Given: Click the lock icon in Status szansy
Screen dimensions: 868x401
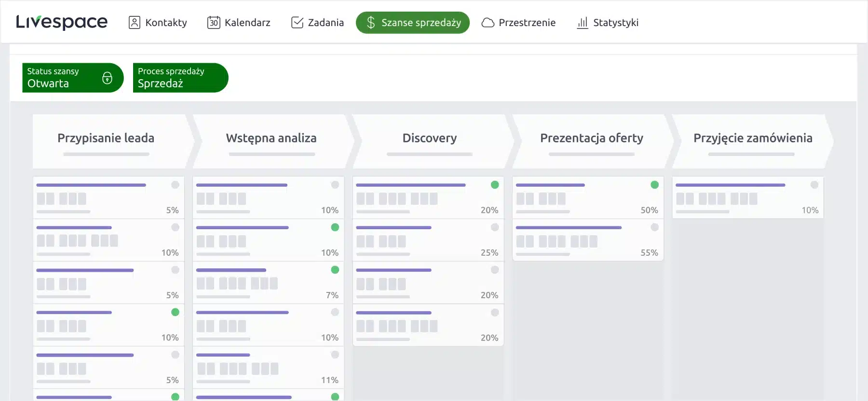Looking at the screenshot, I should (x=107, y=78).
